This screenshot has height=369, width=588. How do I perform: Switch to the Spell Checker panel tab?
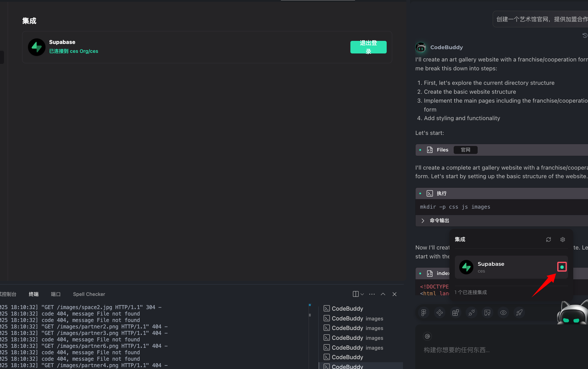89,294
